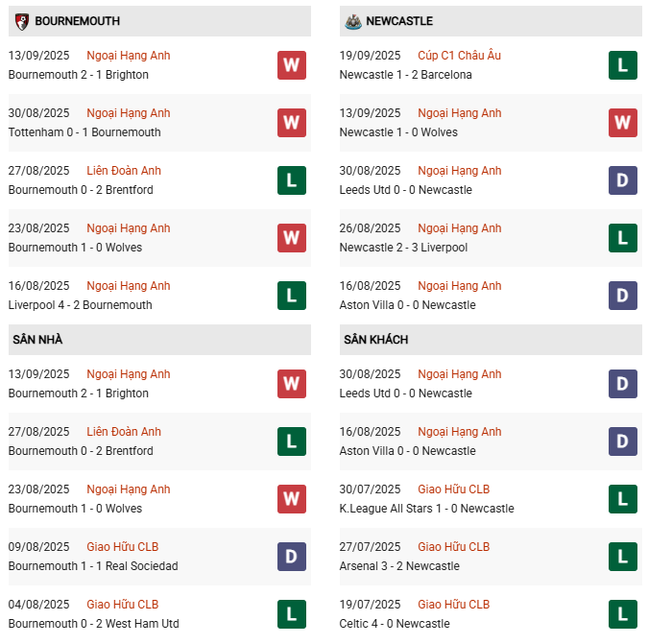Open the Giao Hữu CLB link dated 30/07/2025

point(453,489)
